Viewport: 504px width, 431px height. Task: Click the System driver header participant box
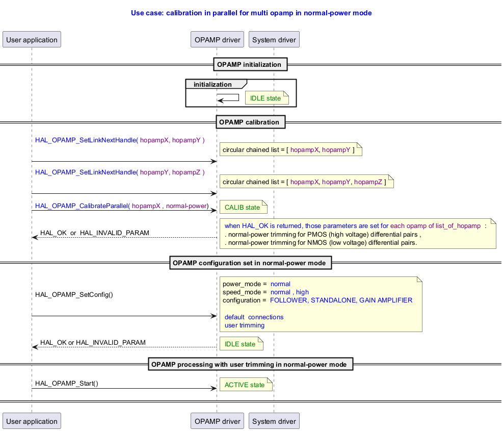tap(274, 40)
